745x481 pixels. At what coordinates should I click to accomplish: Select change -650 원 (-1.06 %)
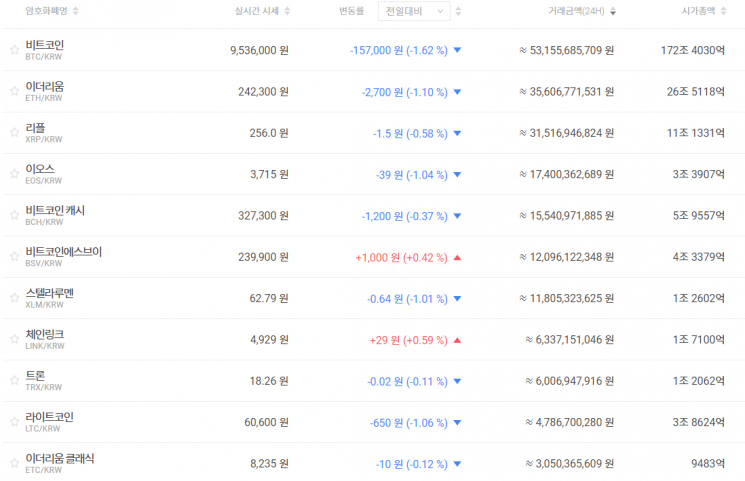[409, 423]
